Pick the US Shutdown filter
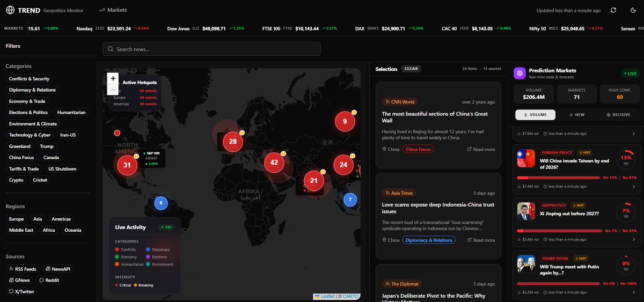This screenshot has height=302, width=644. 62,169
